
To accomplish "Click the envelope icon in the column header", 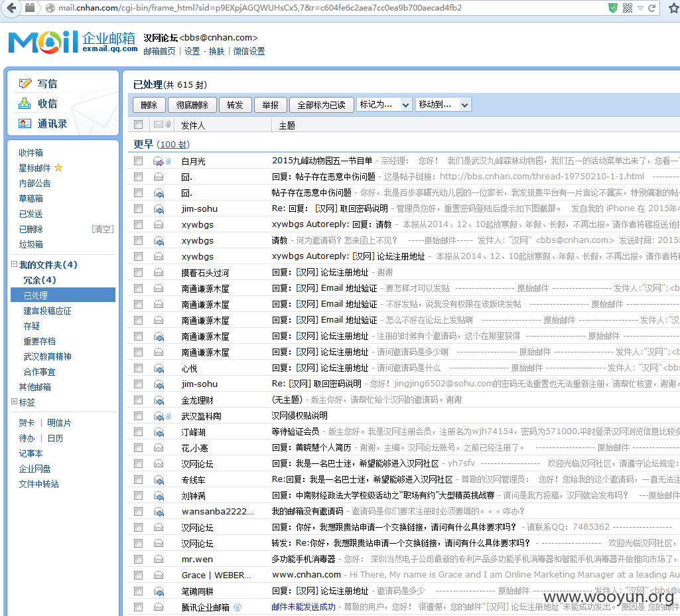I will tap(159, 125).
